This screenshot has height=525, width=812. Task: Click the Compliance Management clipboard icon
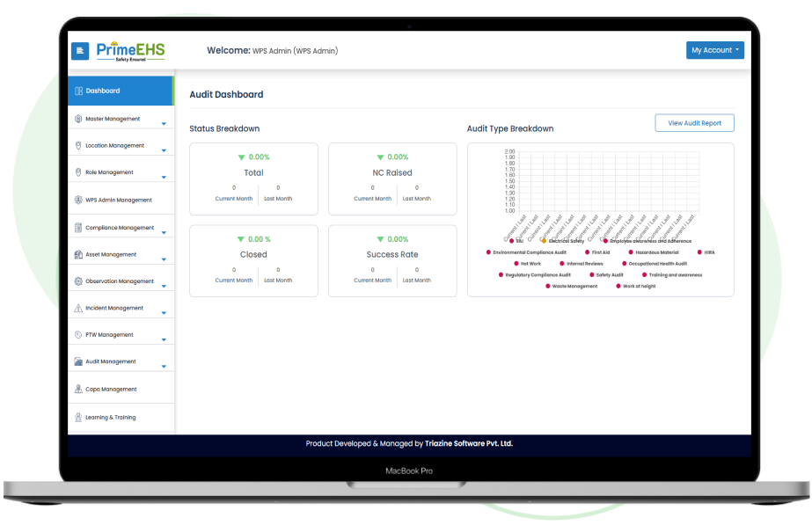coord(78,228)
